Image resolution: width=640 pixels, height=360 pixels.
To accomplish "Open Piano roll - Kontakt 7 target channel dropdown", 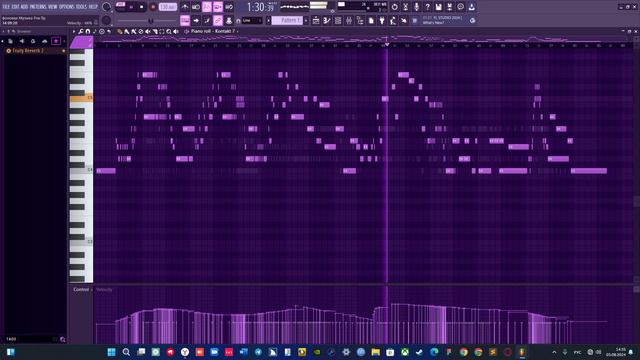I will [x=213, y=31].
